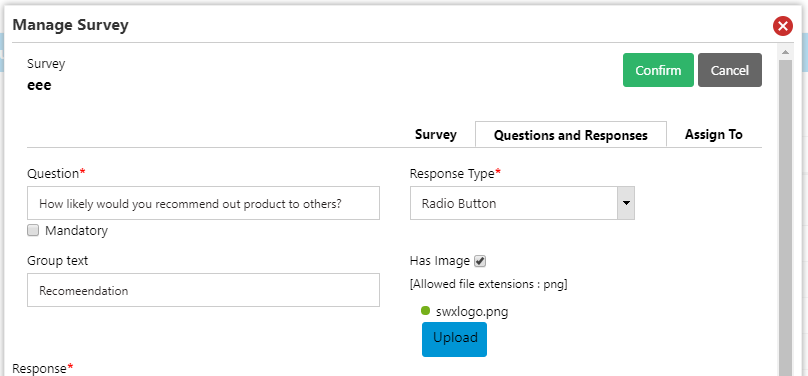
Task: Switch to the Survey tab
Action: [x=435, y=134]
